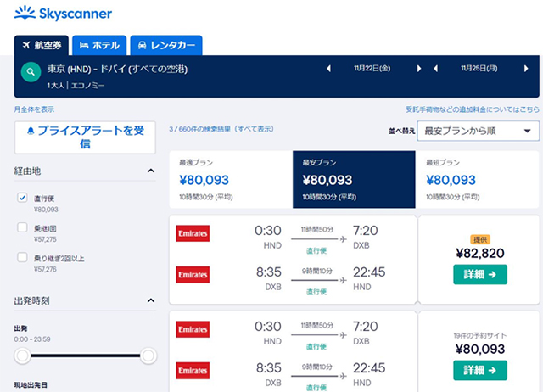Viewport: 543px width, 392px height.
Task: Click the green search magnifier icon
Action: click(x=31, y=75)
